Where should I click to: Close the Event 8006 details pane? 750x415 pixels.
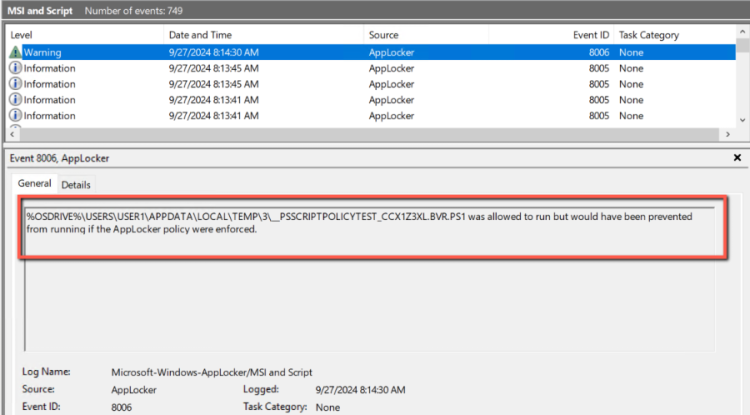(x=737, y=158)
